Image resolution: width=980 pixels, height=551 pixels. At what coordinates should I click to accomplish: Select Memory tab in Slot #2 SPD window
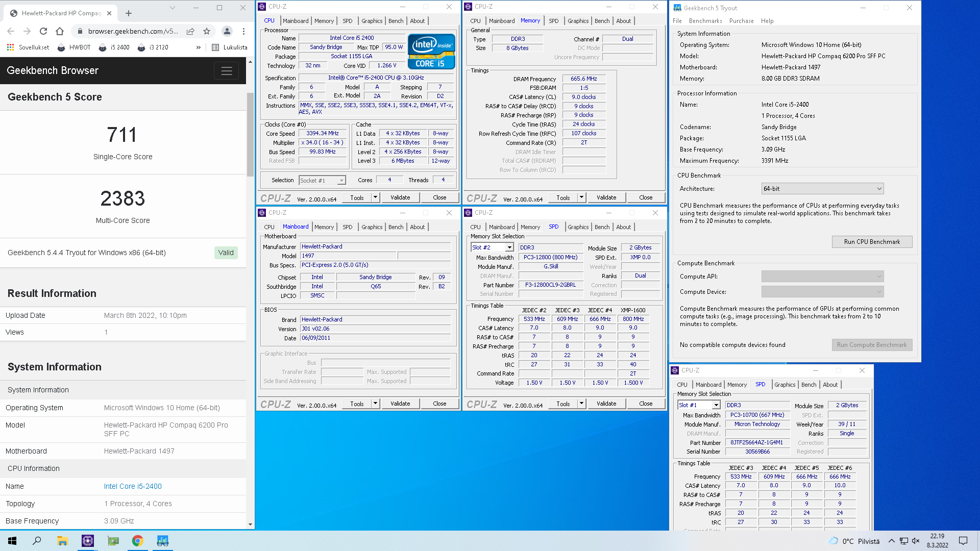click(x=530, y=227)
